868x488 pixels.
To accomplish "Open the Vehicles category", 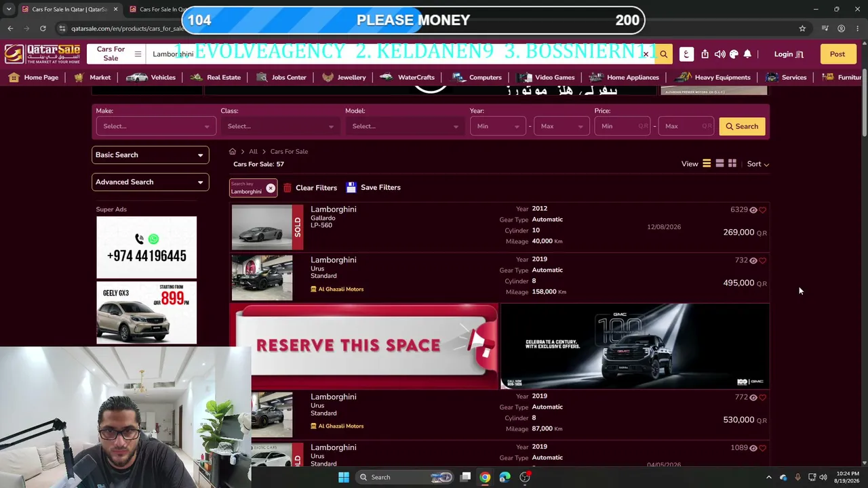I will tap(151, 77).
